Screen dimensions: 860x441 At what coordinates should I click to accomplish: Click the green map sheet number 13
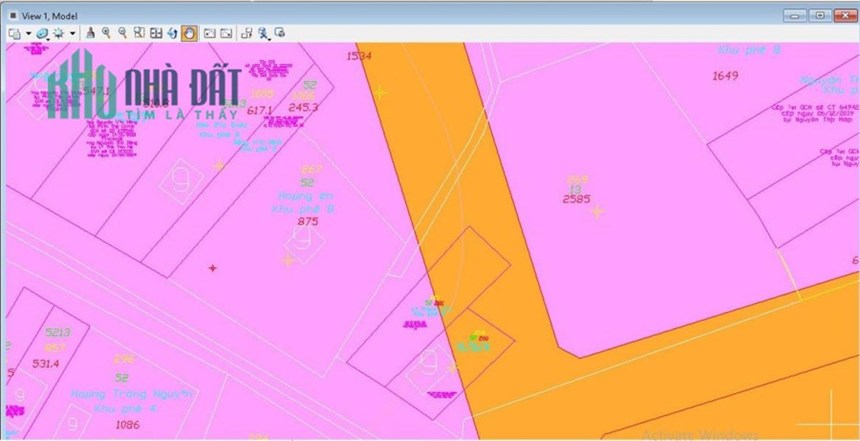[576, 189]
